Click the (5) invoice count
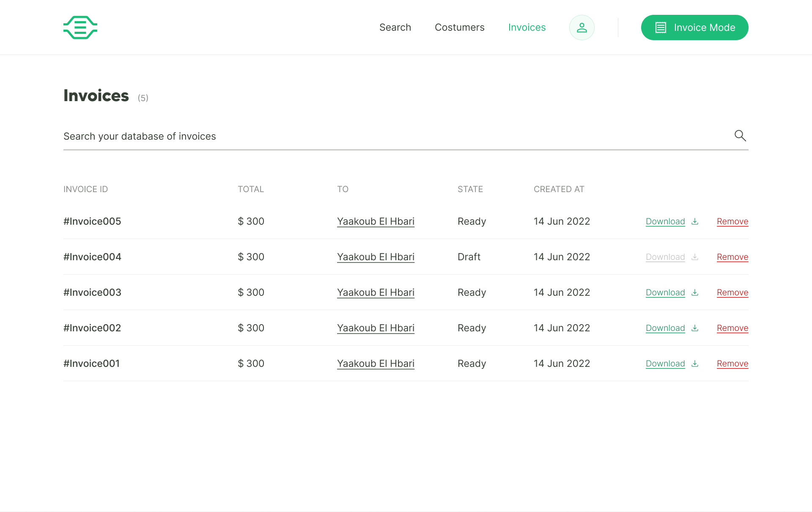The height and width of the screenshot is (512, 812). pos(143,98)
